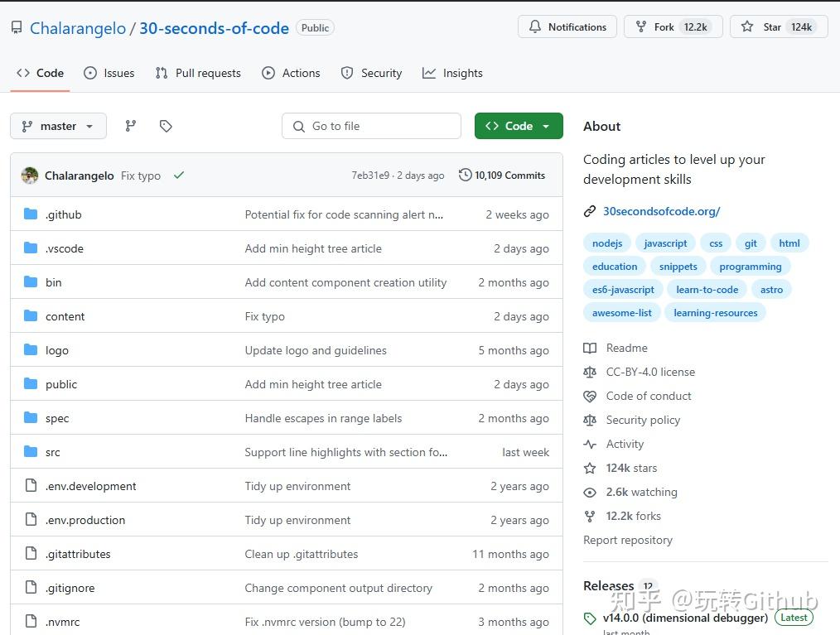This screenshot has height=635, width=840.
Task: Click the astro topic tag
Action: point(771,290)
